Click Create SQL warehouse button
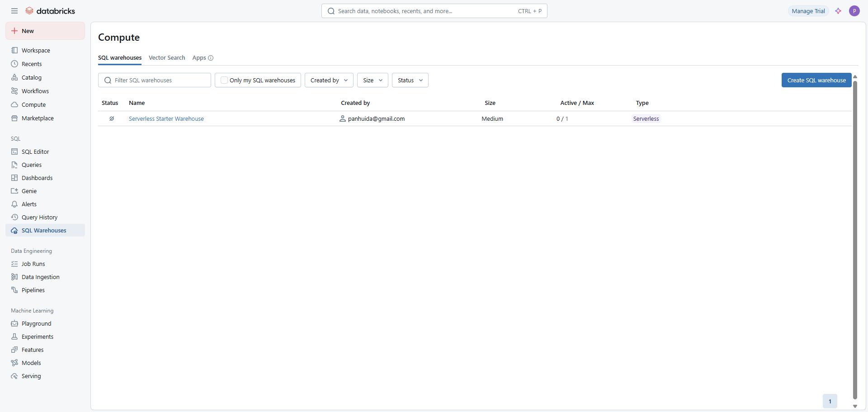The width and height of the screenshot is (868, 412). click(x=816, y=80)
